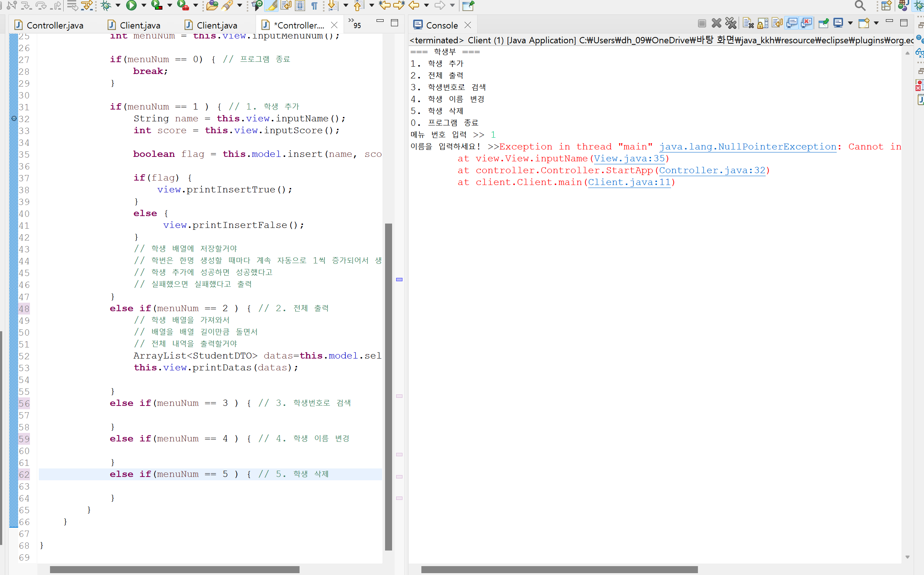Open the Controller.java:32 stack trace link
924x575 pixels.
(712, 170)
